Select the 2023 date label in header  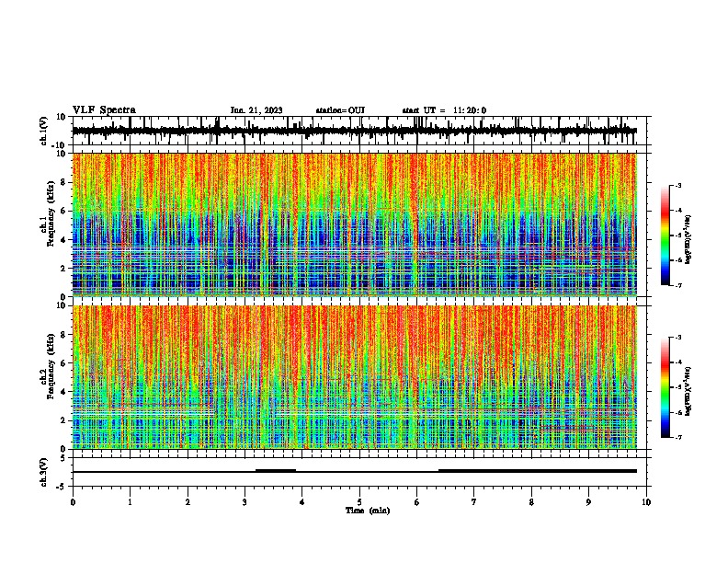click(256, 110)
